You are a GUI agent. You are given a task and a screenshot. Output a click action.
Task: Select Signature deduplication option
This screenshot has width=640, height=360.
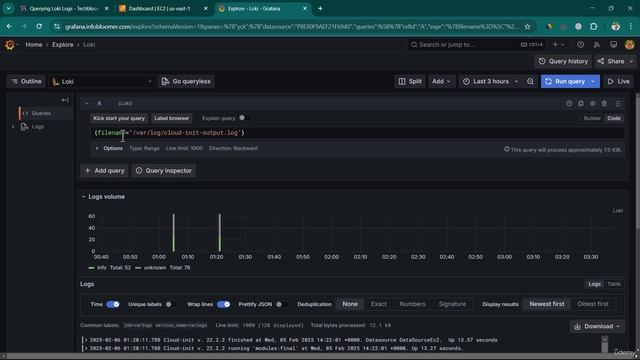tap(452, 304)
